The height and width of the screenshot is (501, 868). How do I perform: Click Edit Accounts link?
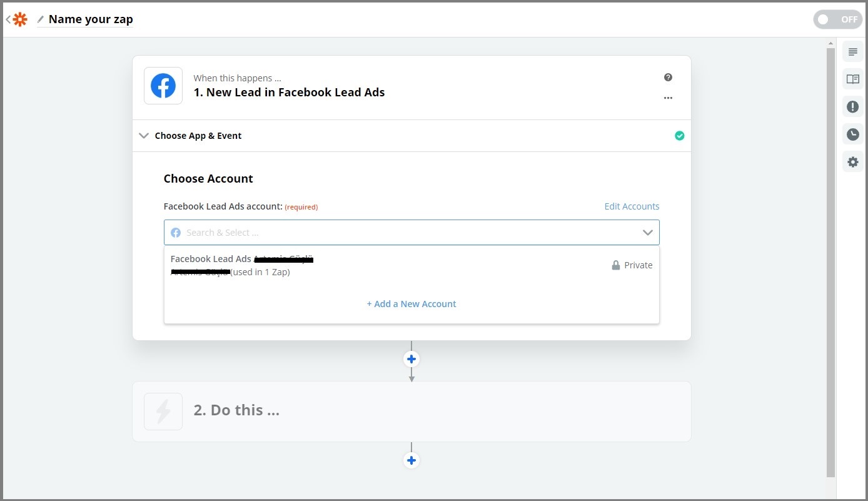click(632, 206)
